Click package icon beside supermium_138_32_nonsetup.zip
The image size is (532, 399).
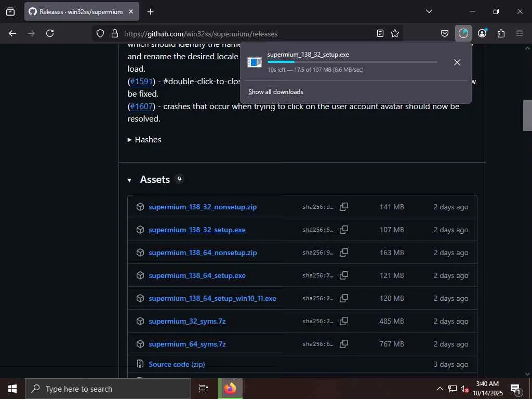tap(140, 207)
